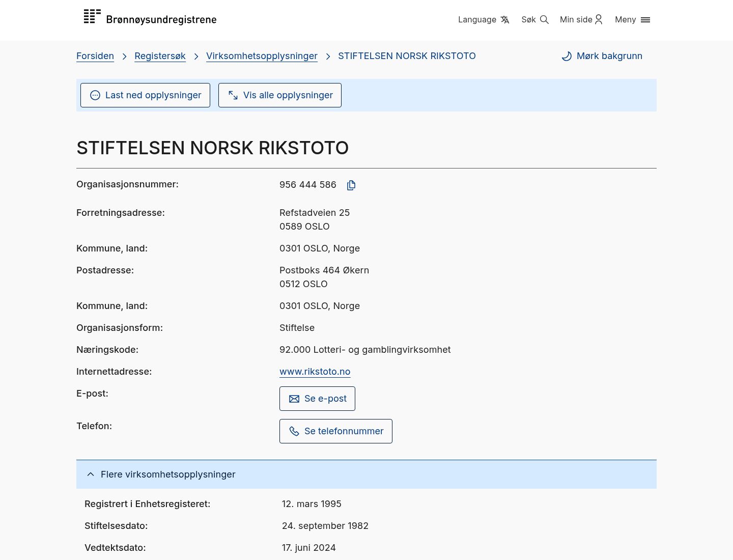Copy the organisasjonsnummer with copy icon

click(351, 185)
